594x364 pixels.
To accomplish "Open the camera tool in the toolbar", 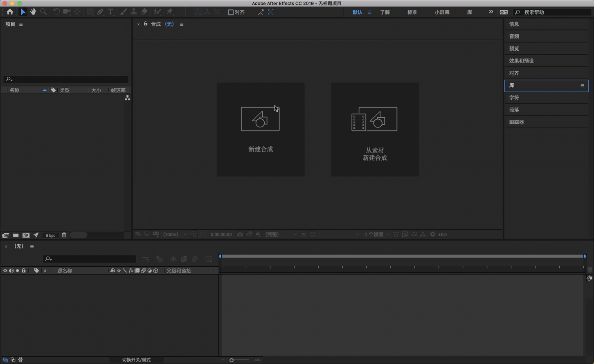I will coord(67,12).
